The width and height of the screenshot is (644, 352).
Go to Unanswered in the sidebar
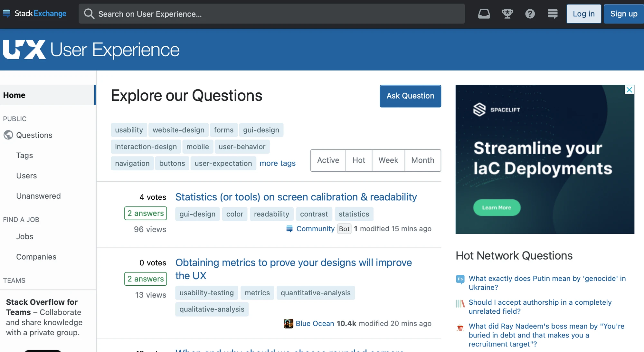(38, 196)
